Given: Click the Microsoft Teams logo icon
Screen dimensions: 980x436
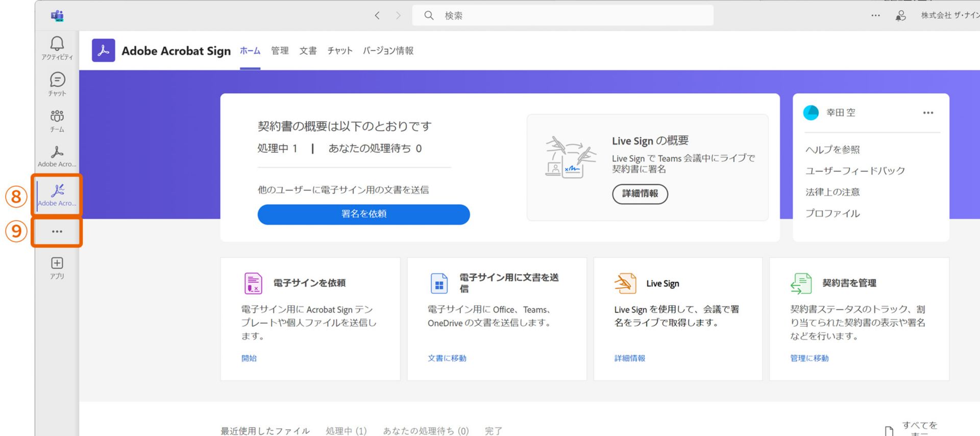Looking at the screenshot, I should click(x=57, y=16).
